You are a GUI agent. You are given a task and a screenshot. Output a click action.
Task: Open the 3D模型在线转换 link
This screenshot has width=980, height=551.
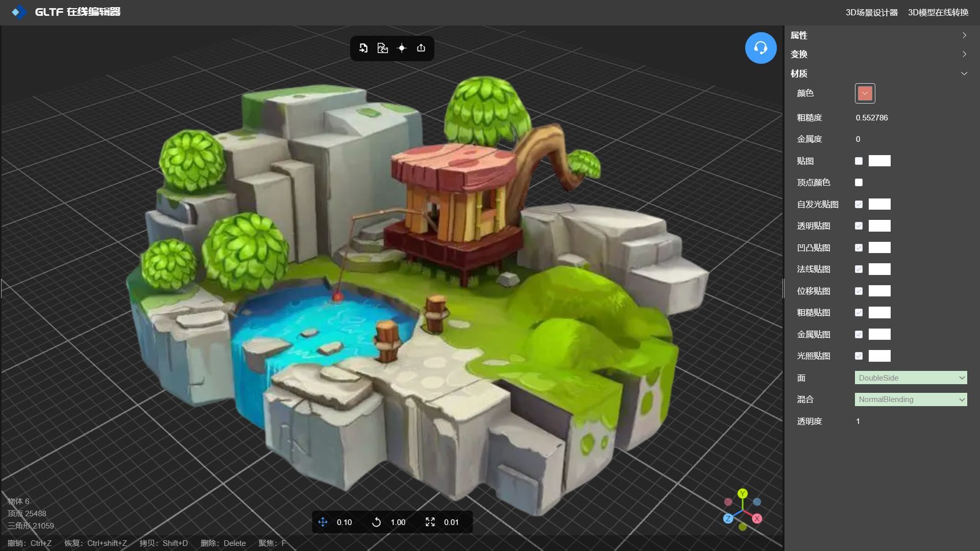pyautogui.click(x=938, y=12)
